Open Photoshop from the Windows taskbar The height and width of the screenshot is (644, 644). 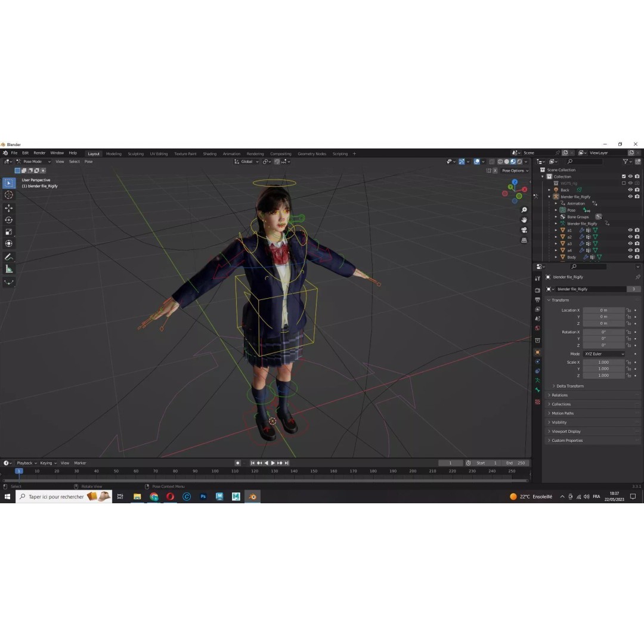(203, 497)
